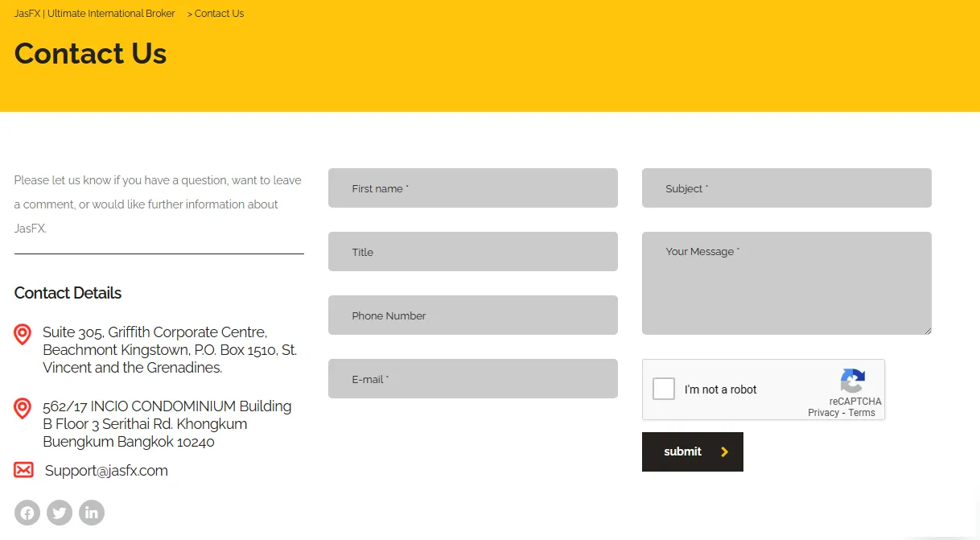Click the reCAPTCHA logo
Viewport: 980px width, 540px height.
coord(853,381)
